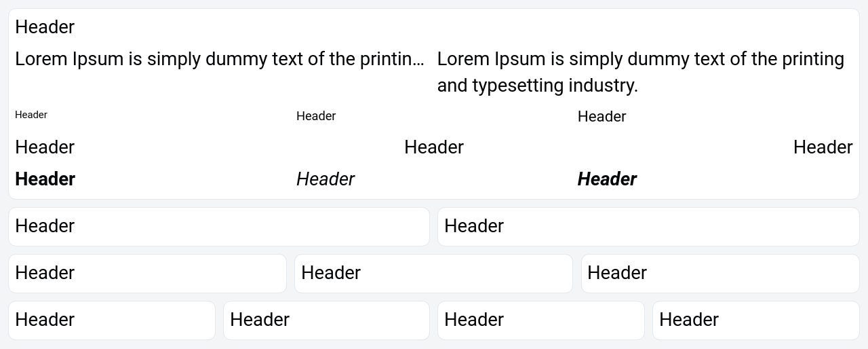The height and width of the screenshot is (349, 868).
Task: Click the second card in the four-card row
Action: pos(326,320)
